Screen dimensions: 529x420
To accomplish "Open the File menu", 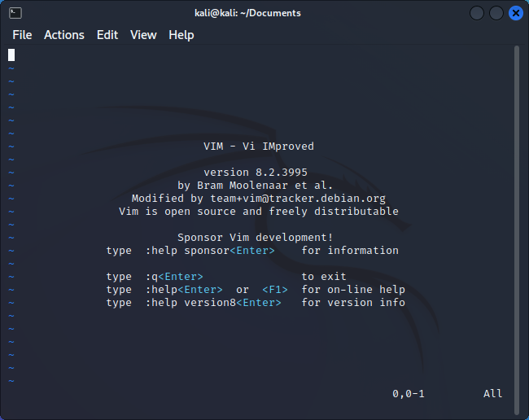I will pyautogui.click(x=22, y=35).
